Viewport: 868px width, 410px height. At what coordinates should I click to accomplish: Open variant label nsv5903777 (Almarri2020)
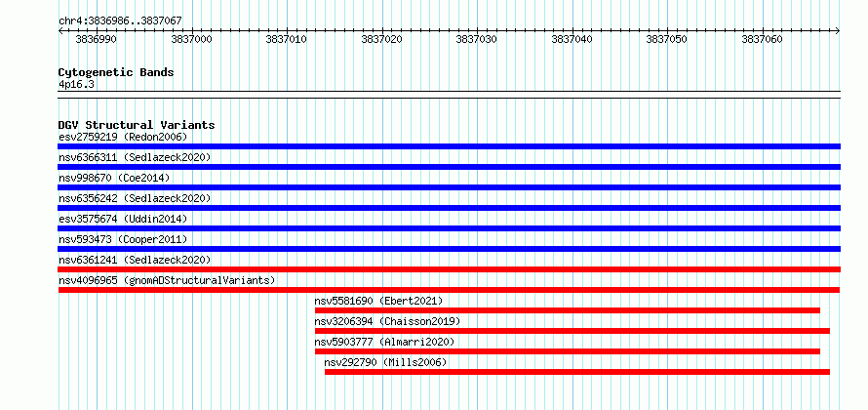click(x=384, y=342)
